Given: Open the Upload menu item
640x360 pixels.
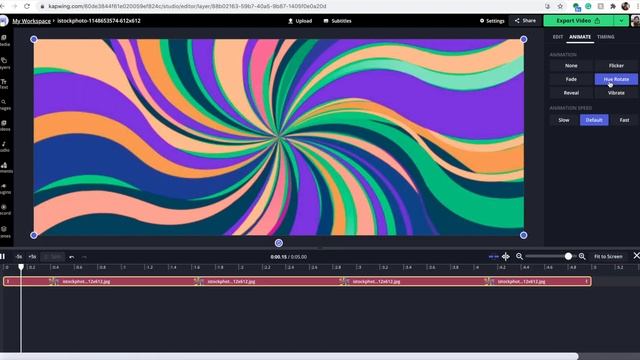Looking at the screenshot, I should pyautogui.click(x=300, y=21).
